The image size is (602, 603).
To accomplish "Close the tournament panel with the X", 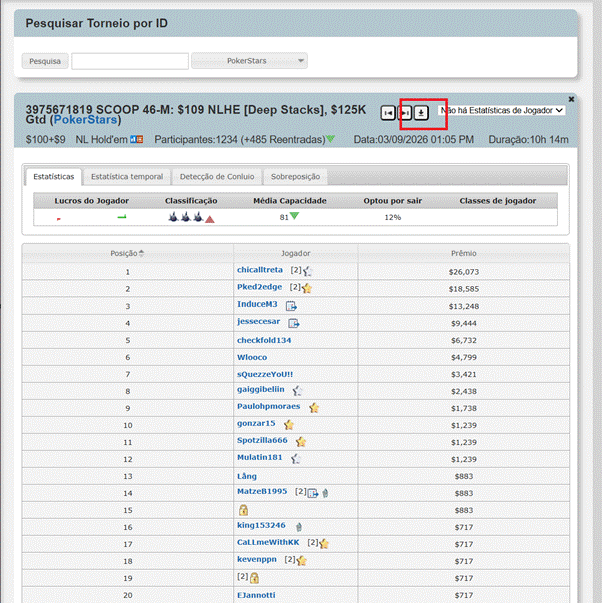I will point(571,99).
